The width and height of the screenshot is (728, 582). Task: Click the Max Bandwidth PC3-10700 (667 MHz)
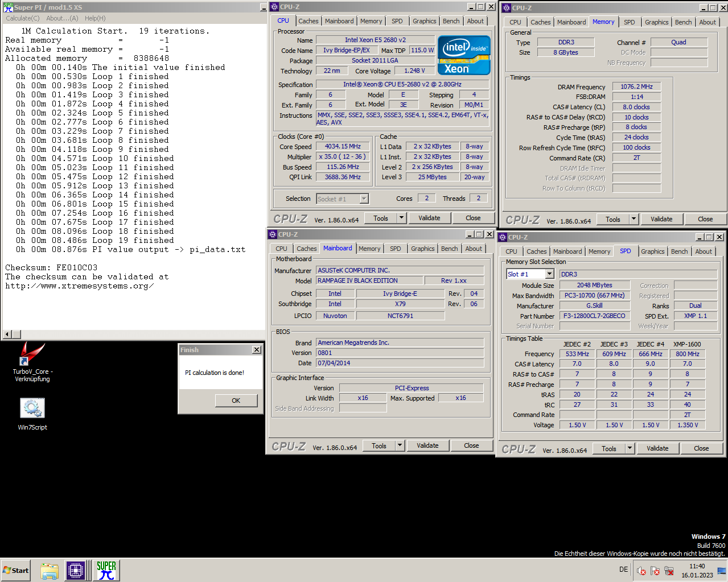594,295
